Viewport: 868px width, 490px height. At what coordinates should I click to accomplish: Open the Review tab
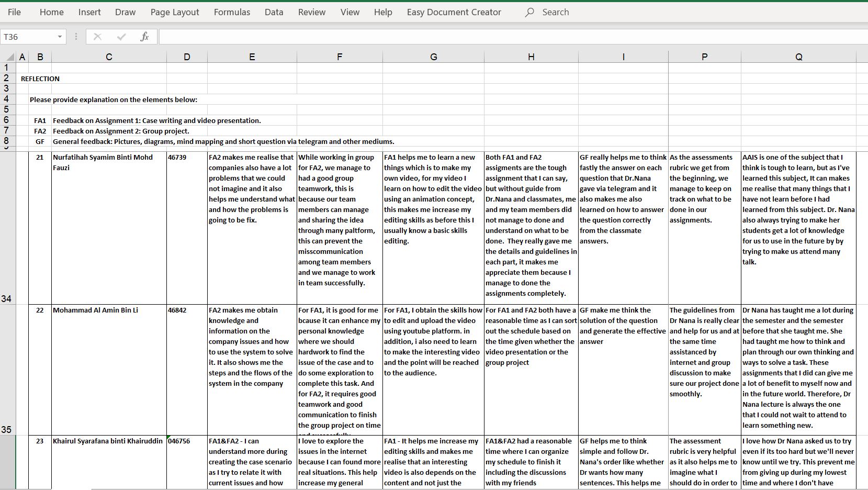click(x=312, y=12)
